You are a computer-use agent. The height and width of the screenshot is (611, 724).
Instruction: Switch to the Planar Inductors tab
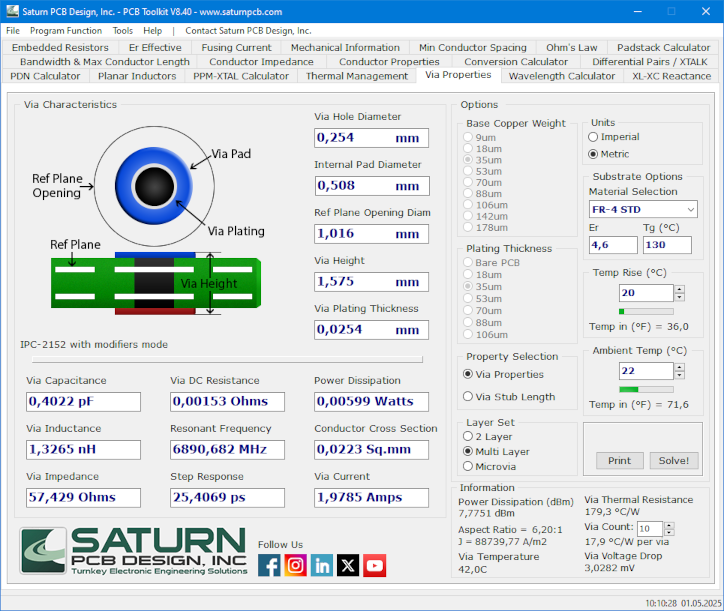pos(137,76)
